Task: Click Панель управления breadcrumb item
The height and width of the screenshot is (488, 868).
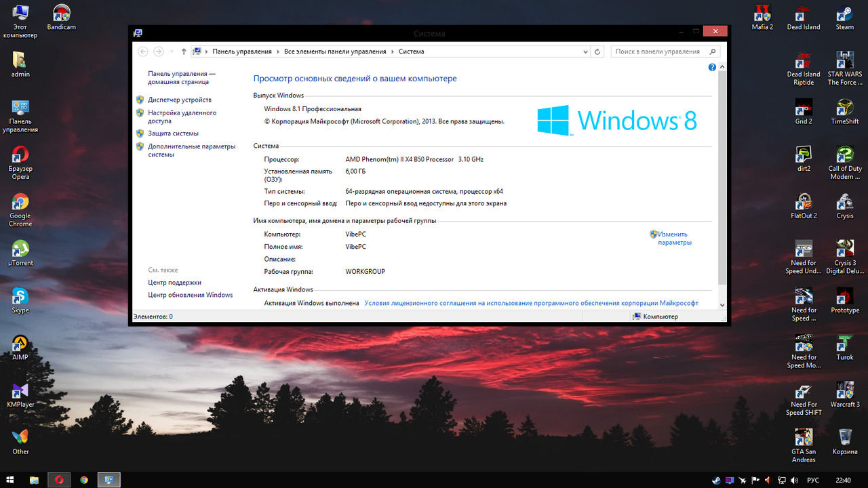Action: (242, 52)
